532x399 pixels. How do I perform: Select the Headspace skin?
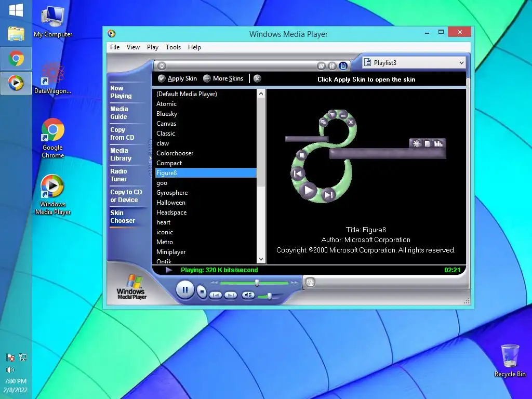[206, 212]
